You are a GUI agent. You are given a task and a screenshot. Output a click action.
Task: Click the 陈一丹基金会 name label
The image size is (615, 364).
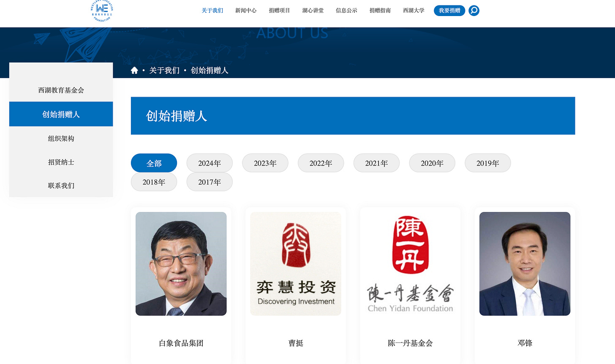(x=411, y=343)
